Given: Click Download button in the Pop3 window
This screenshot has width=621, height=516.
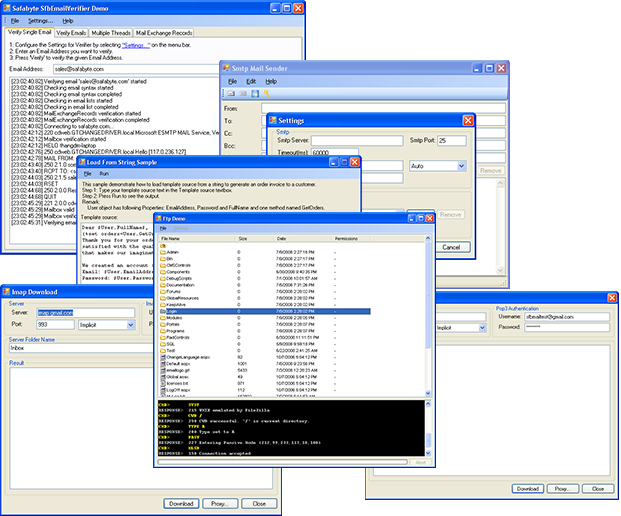Looking at the screenshot, I should click(x=528, y=489).
